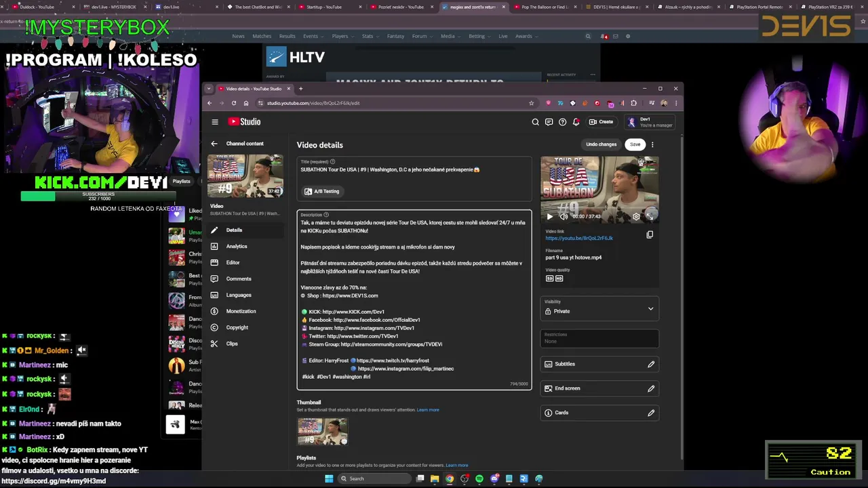Open A/B Testing for the title
Image resolution: width=868 pixels, height=488 pixels.
[x=321, y=191]
